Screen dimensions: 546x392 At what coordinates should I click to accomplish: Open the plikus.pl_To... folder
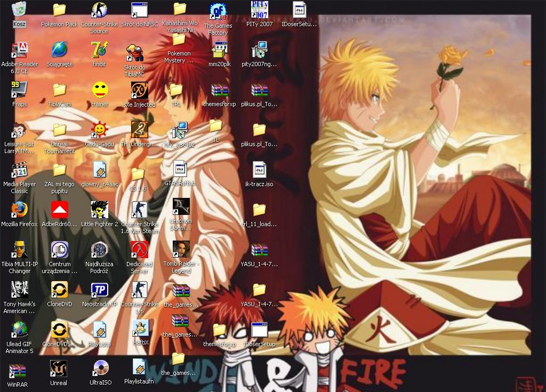[260, 130]
